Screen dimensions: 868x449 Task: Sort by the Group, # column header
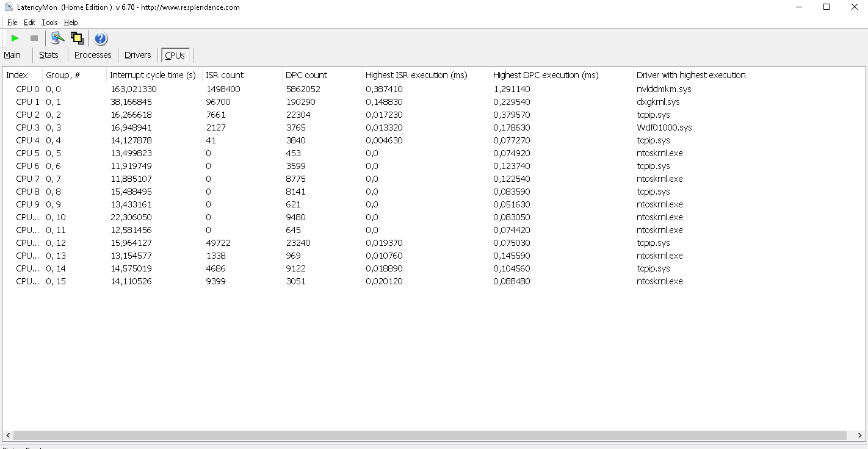pyautogui.click(x=74, y=75)
